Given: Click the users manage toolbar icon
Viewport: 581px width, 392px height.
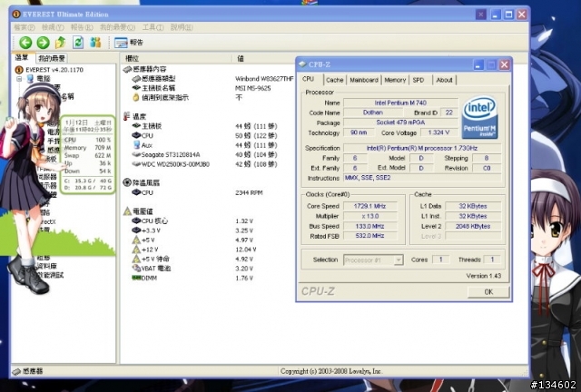Looking at the screenshot, I should [x=95, y=43].
